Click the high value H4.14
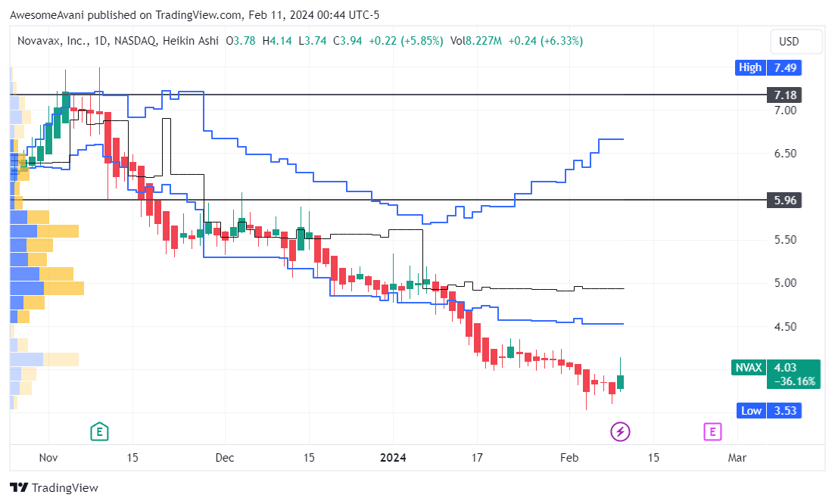This screenshot has height=504, width=835. point(277,41)
